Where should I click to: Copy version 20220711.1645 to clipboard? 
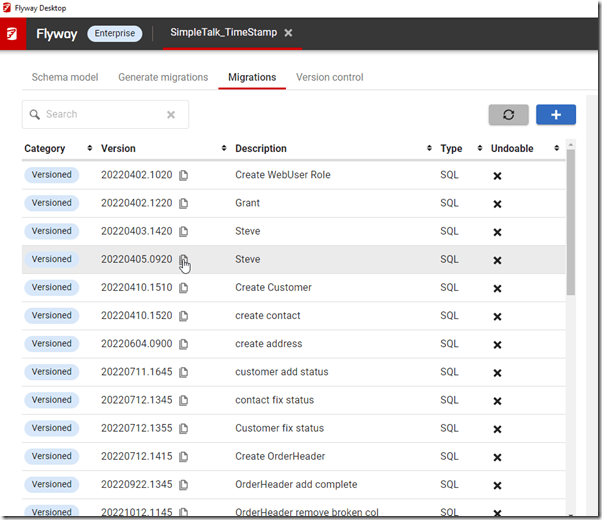point(184,372)
